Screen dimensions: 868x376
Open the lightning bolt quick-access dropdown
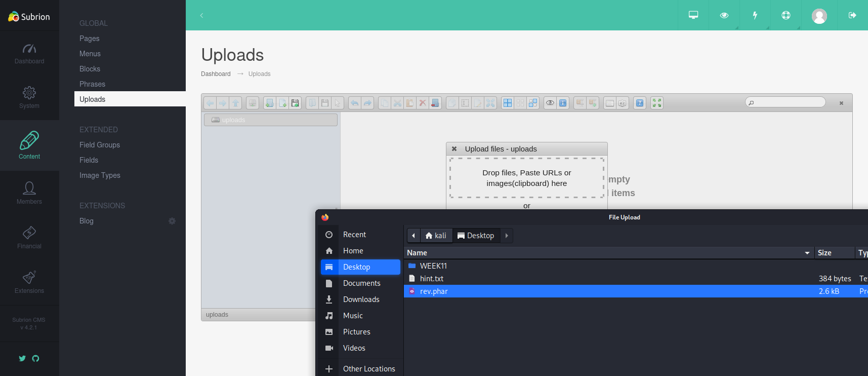pyautogui.click(x=755, y=15)
